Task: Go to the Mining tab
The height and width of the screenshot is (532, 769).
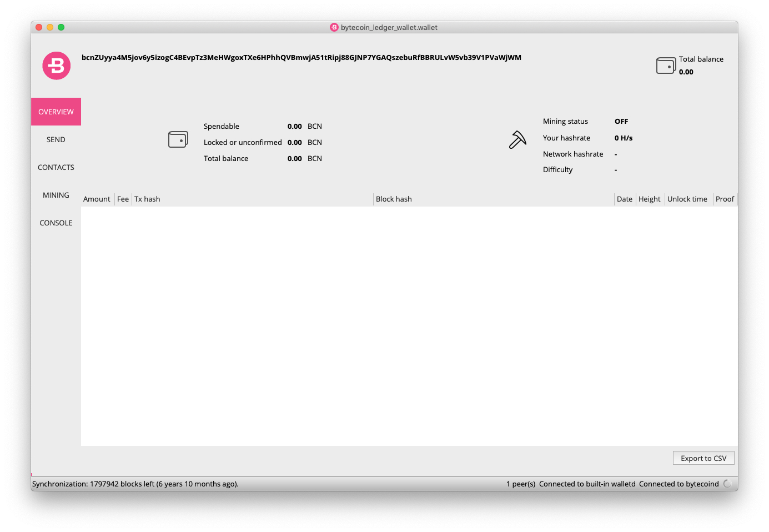Action: point(56,195)
